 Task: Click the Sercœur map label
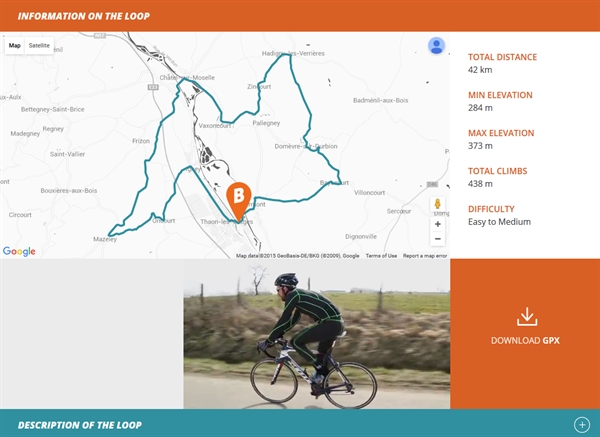tap(399, 211)
